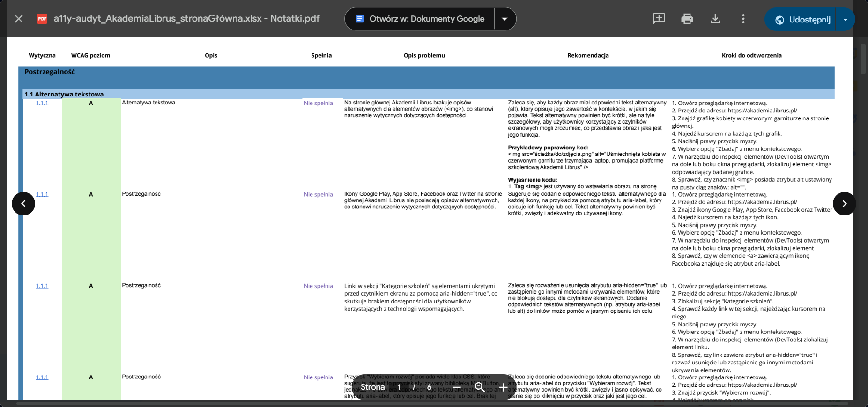Click 'Nie spełnia' in the Kategorie szkoleń row

pos(318,286)
